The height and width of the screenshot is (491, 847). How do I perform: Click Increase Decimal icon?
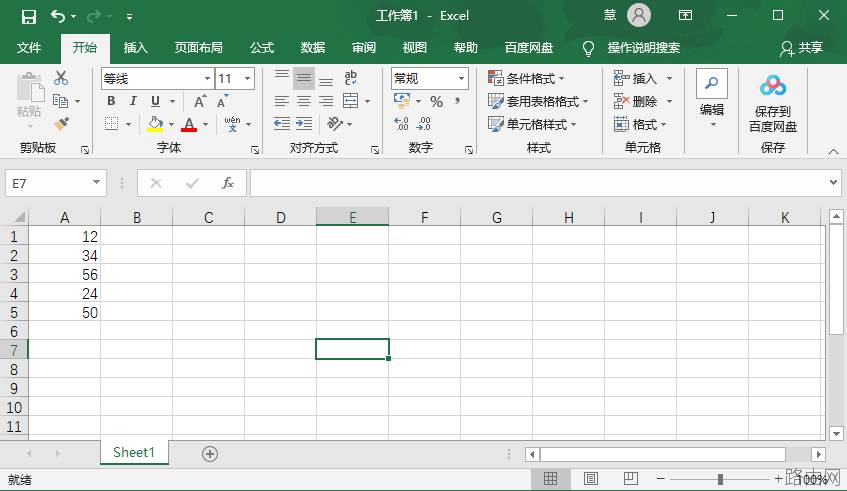(401, 124)
